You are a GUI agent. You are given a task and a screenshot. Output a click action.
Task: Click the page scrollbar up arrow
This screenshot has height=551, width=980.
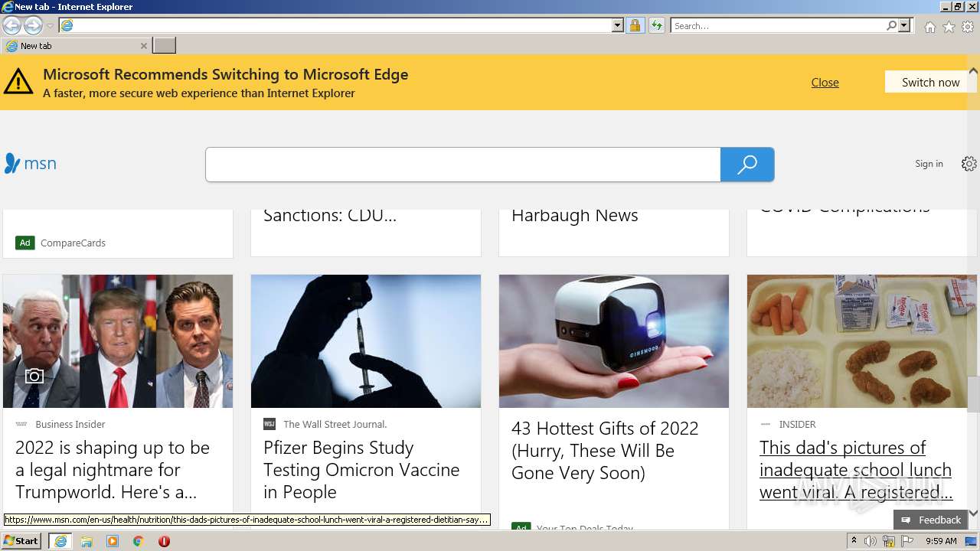pos(973,72)
